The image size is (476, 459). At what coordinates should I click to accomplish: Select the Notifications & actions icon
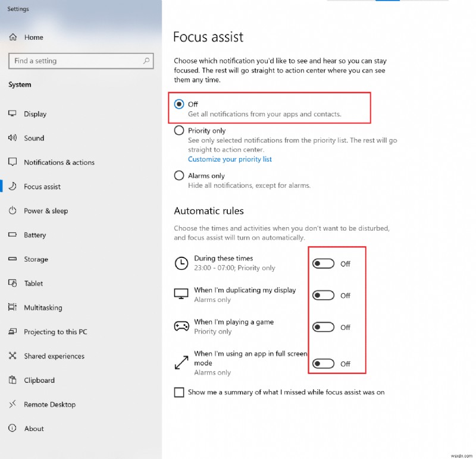12,162
